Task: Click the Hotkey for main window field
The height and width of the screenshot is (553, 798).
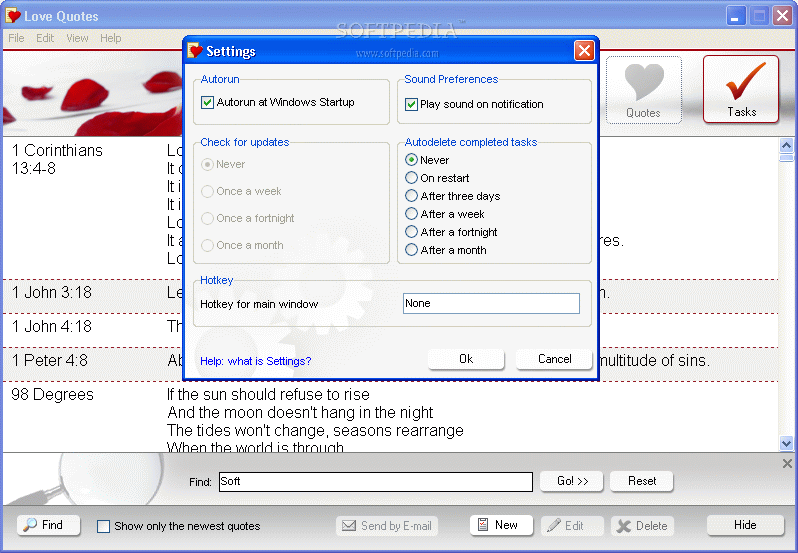Action: (491, 303)
